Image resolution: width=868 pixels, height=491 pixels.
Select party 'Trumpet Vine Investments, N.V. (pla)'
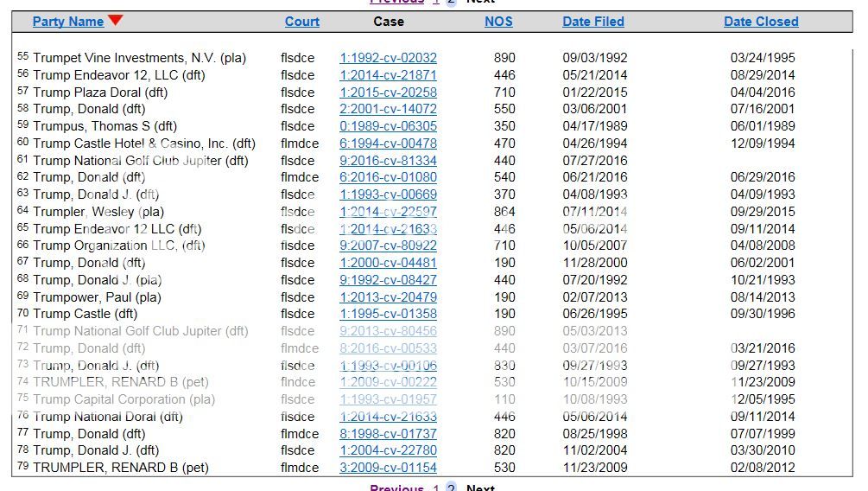(x=140, y=58)
